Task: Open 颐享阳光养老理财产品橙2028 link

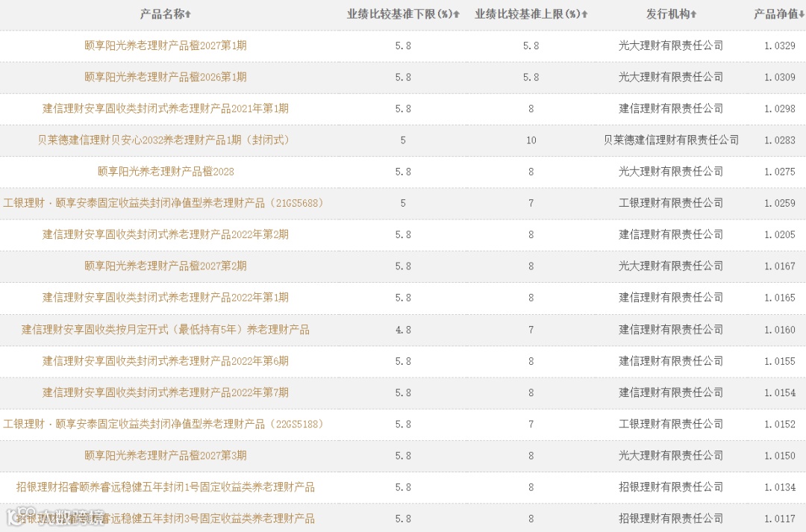Action: [x=166, y=171]
